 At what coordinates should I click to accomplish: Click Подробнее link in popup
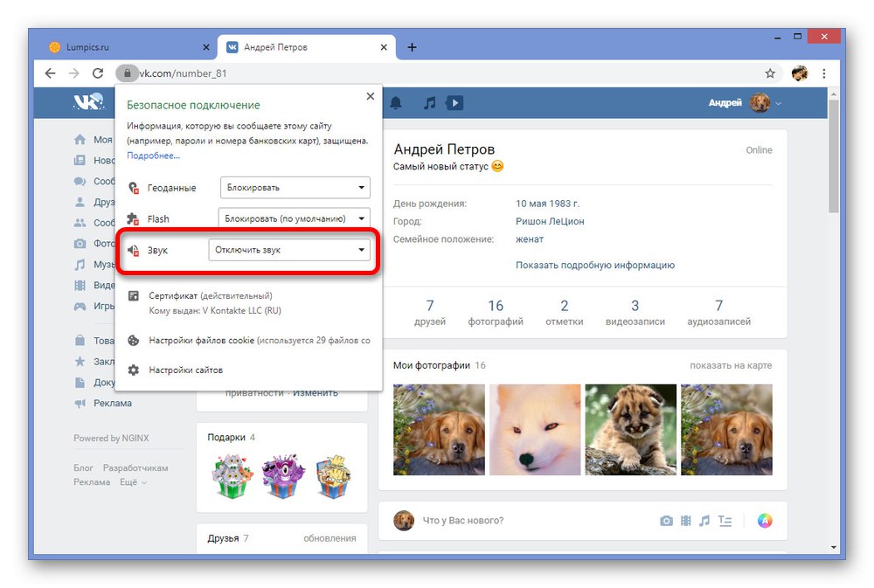153,156
